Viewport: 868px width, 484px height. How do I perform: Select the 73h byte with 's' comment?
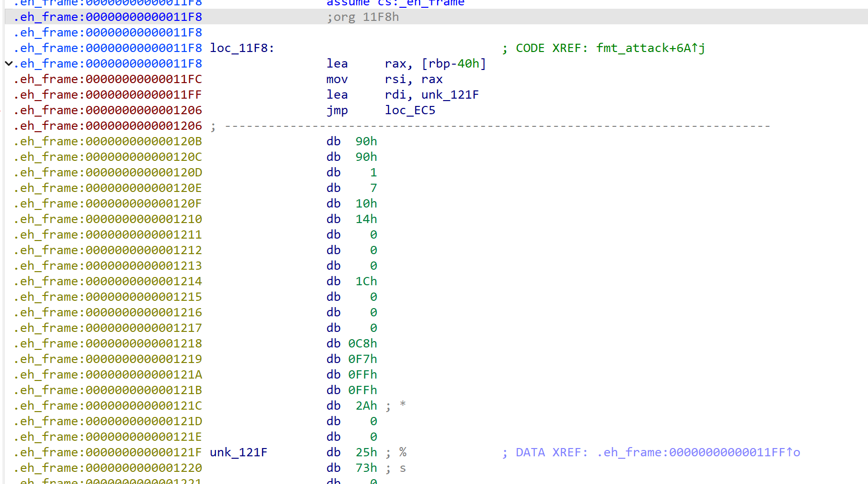[366, 467]
